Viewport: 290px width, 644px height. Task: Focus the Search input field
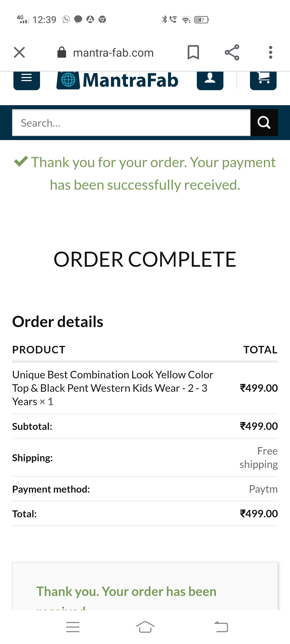pyautogui.click(x=131, y=123)
